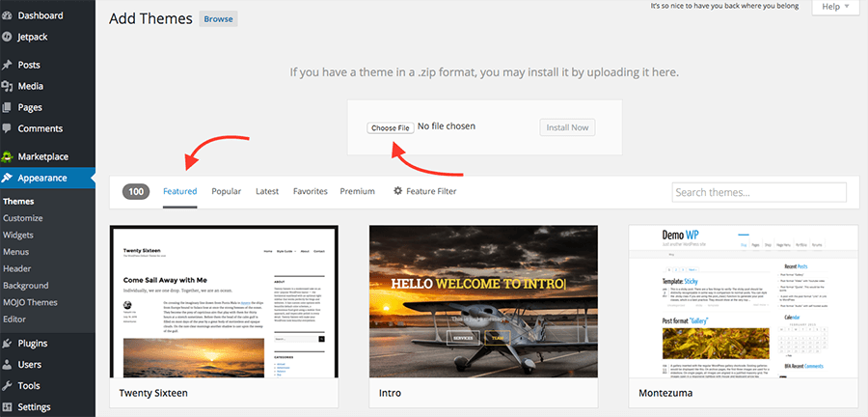This screenshot has height=417, width=868.
Task: Open Editor under Appearance
Action: click(14, 319)
